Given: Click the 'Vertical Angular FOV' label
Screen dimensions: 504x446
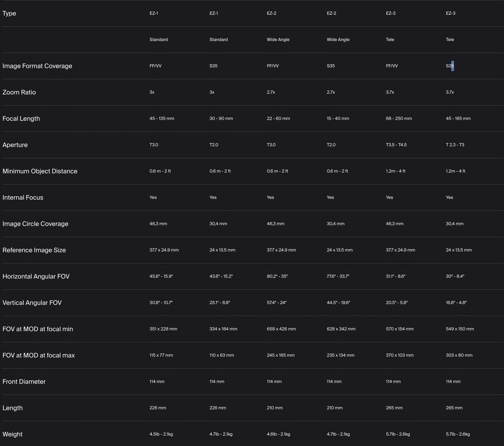Looking at the screenshot, I should pyautogui.click(x=32, y=303).
